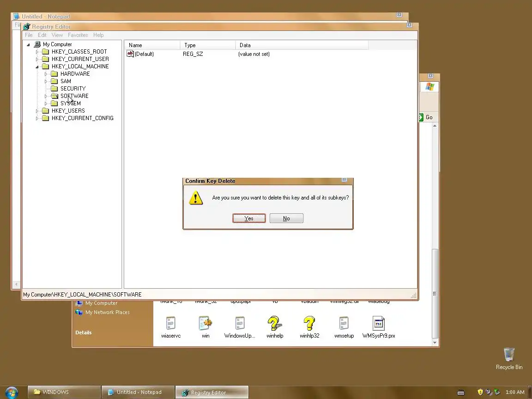Viewport: 532px width, 399px height.
Task: Expand the SAM subkey
Action: click(x=46, y=81)
